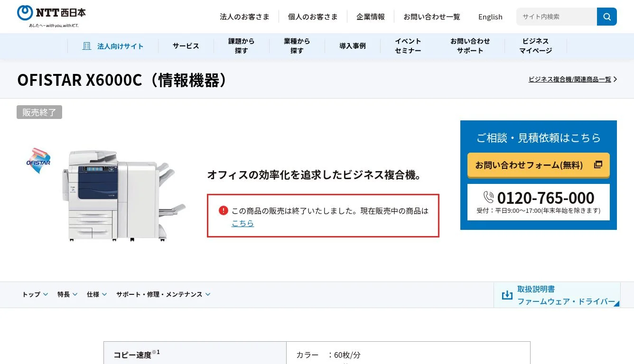Click the building icon beside 法人向けサイト

click(87, 46)
